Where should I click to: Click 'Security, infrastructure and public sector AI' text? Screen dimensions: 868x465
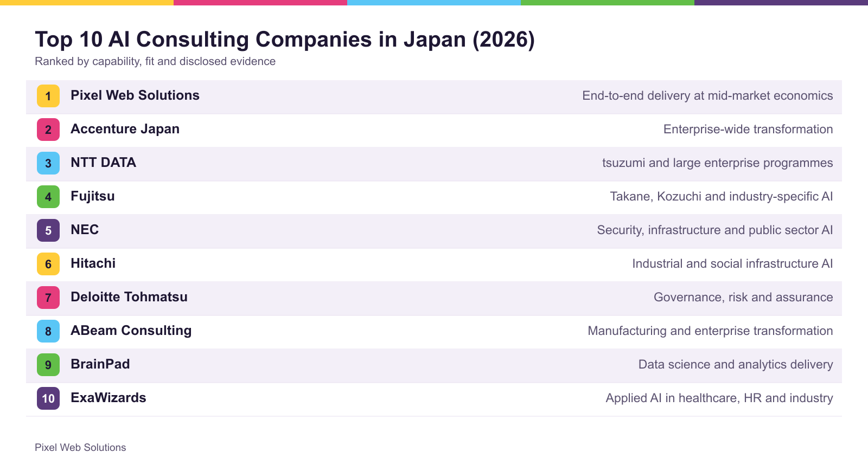[715, 230]
